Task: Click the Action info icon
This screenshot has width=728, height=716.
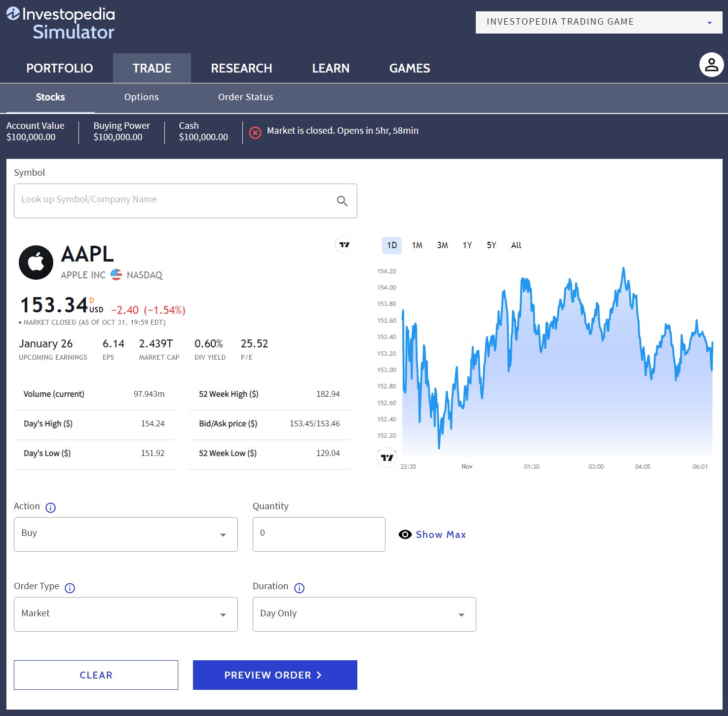Action: coord(50,508)
